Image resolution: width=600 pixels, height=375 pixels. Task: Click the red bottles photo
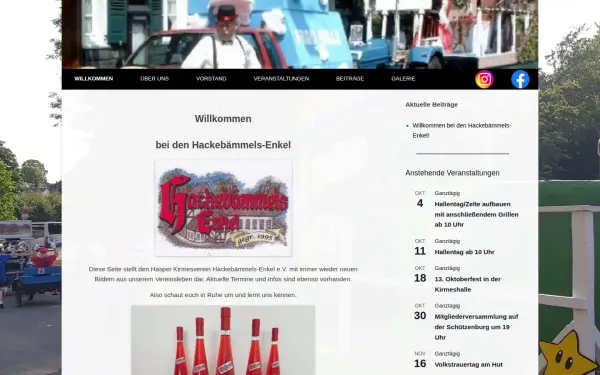point(223,340)
